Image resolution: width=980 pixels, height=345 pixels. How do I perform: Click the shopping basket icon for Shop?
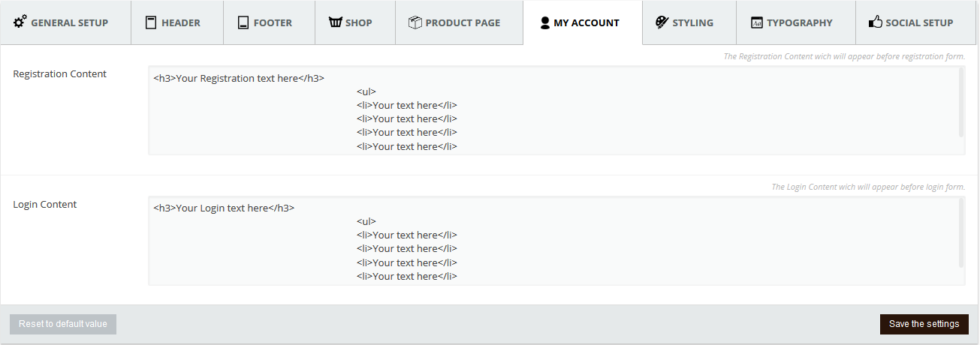335,22
